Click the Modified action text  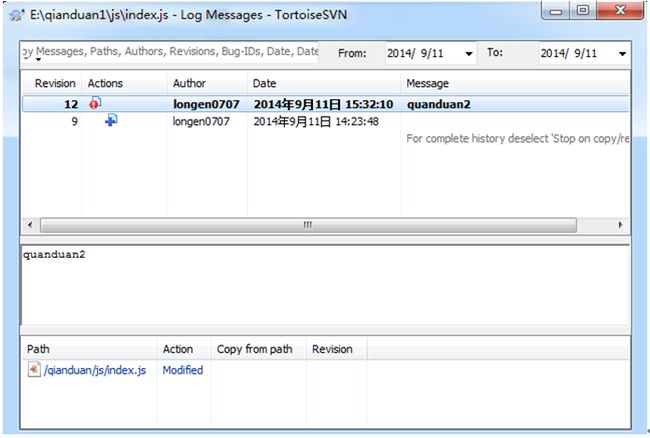coord(183,370)
